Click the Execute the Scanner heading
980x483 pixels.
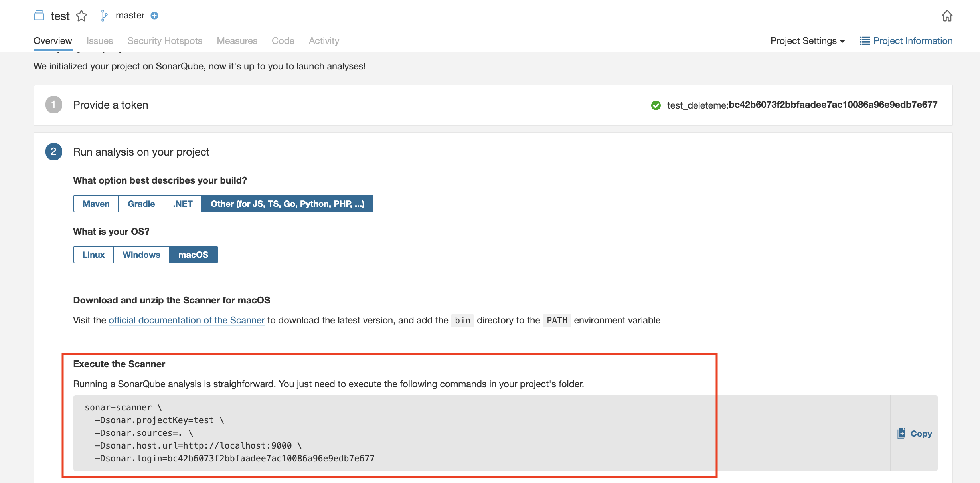pos(119,364)
